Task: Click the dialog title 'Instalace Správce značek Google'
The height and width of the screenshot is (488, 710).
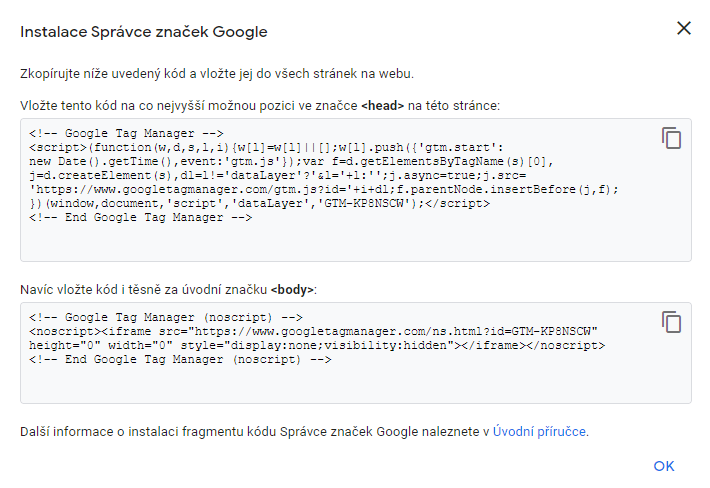Action: coord(144,32)
